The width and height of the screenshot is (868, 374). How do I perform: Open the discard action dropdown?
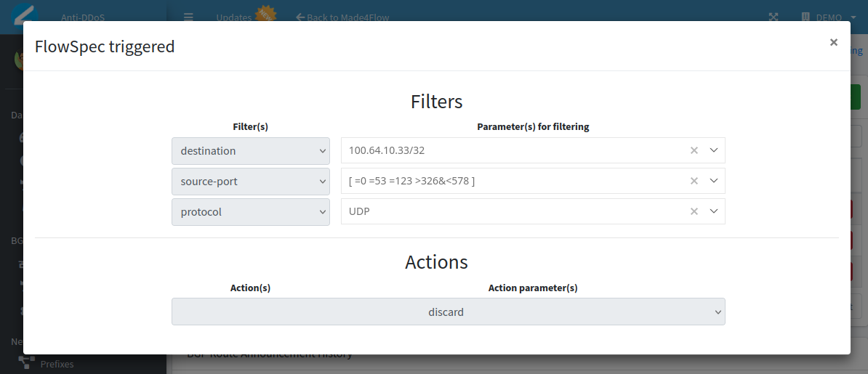click(x=448, y=312)
